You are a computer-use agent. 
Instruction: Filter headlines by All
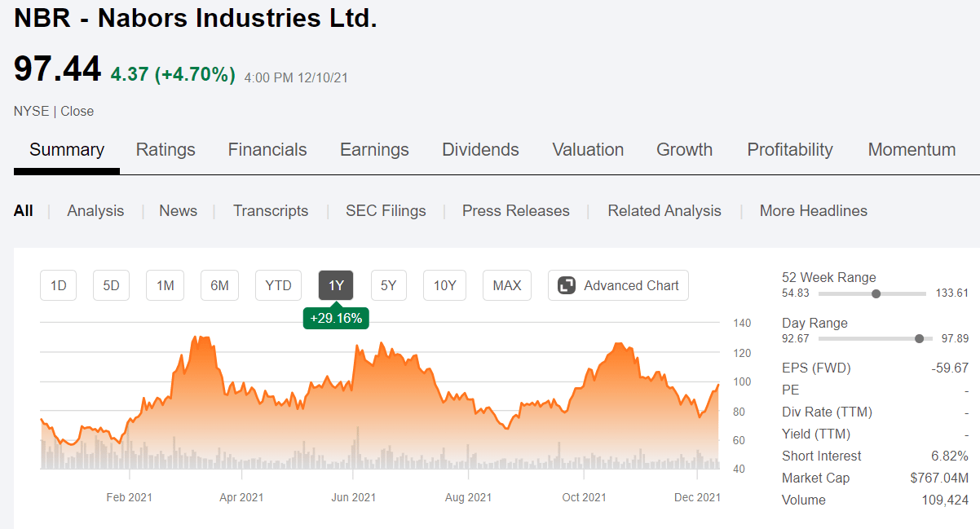coord(24,211)
